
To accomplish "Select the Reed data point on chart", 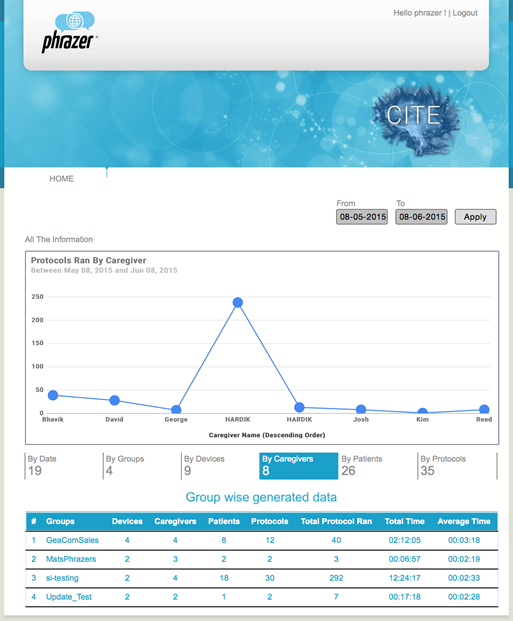I will 484,410.
